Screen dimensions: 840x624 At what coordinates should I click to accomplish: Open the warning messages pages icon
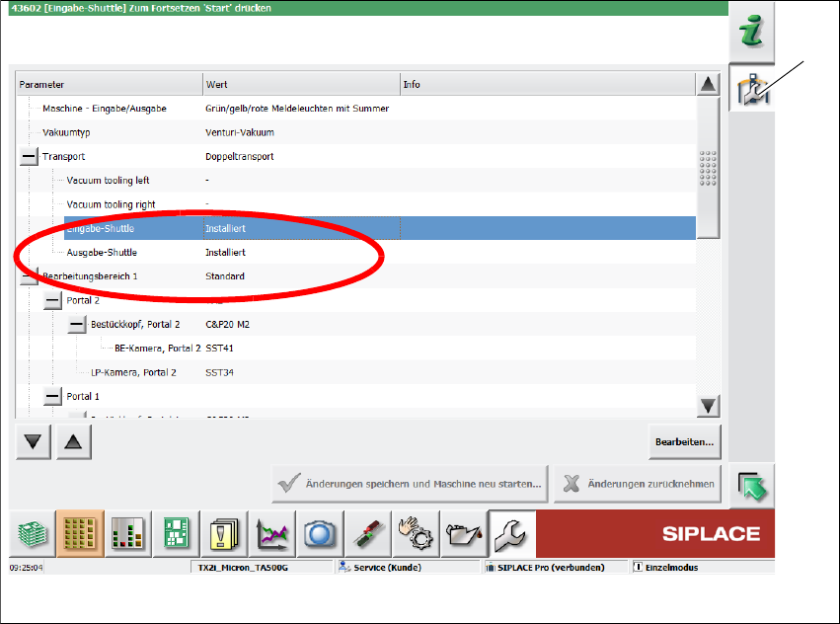click(224, 534)
